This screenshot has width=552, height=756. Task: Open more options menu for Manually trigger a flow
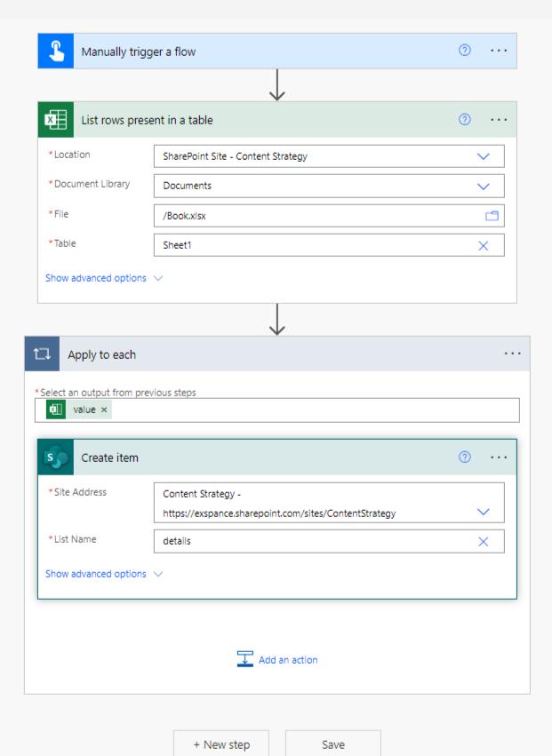tap(499, 51)
